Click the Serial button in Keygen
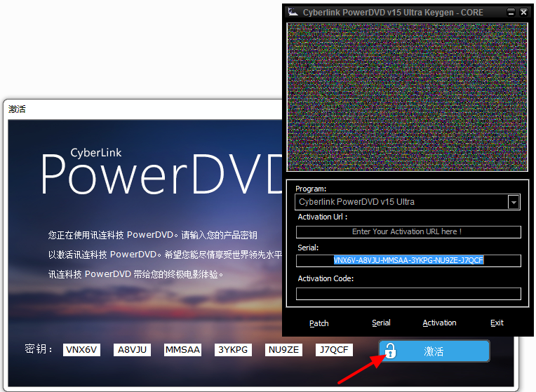This screenshot has height=392, width=536. coord(381,323)
